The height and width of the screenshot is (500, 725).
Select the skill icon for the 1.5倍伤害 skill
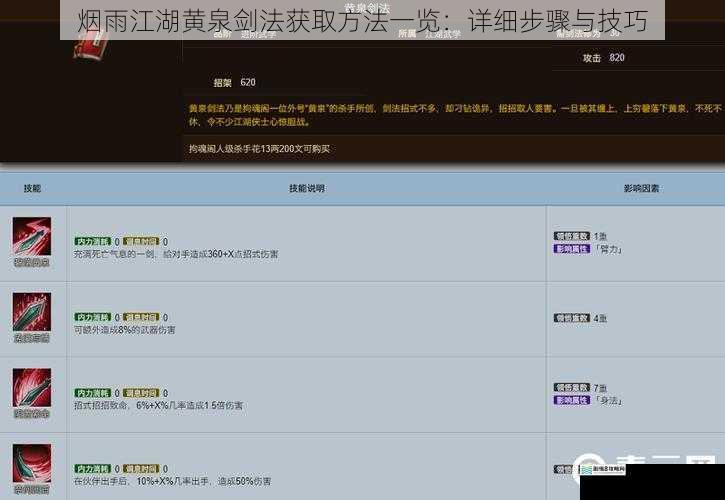click(32, 388)
